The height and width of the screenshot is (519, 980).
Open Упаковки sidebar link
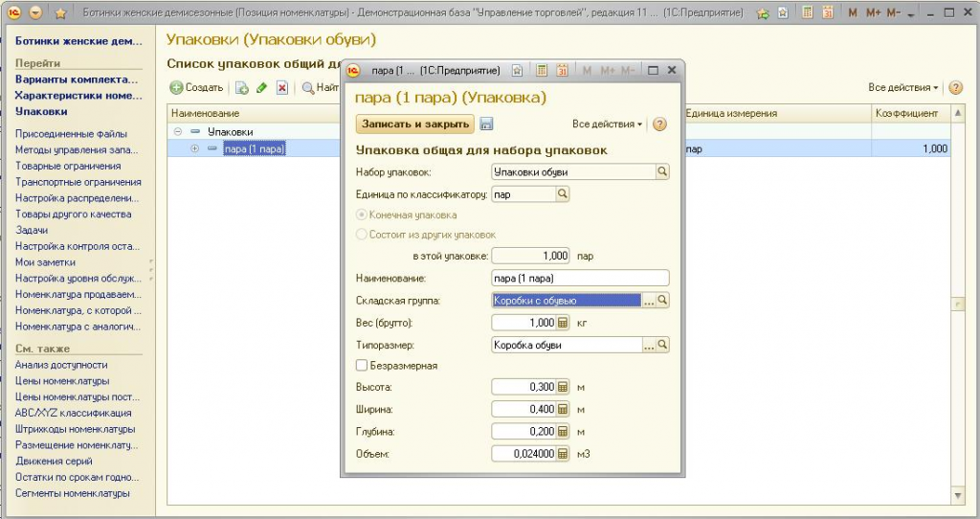pyautogui.click(x=41, y=111)
